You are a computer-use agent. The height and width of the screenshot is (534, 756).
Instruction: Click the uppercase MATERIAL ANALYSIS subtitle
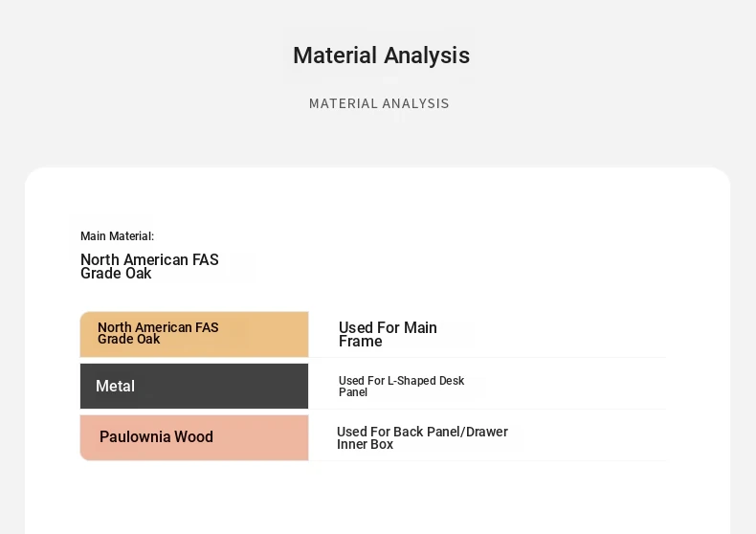[379, 103]
